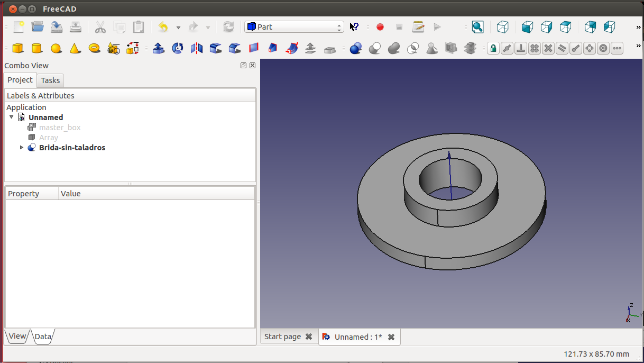Create a Cylinder primitive
The image size is (644, 363).
point(36,48)
